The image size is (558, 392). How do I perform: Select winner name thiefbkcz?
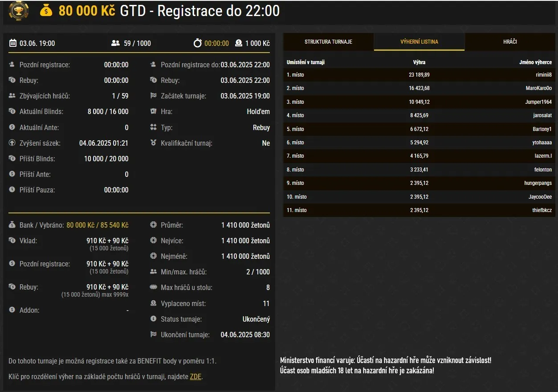(542, 210)
